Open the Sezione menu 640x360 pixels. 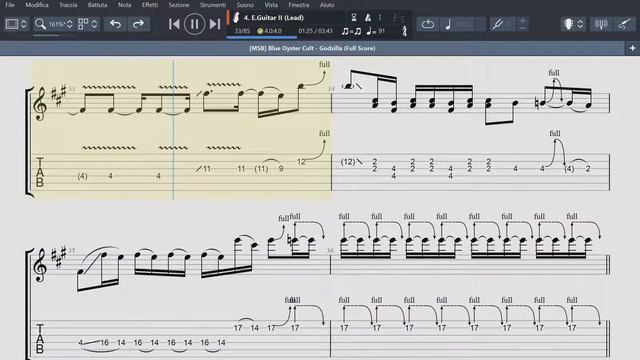179,5
